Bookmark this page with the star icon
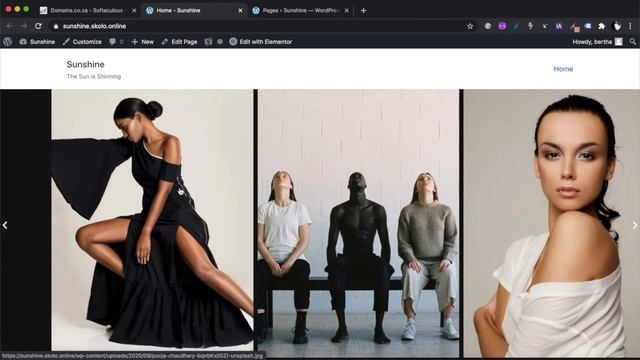Viewport: 640px width, 360px height. pyautogui.click(x=470, y=26)
